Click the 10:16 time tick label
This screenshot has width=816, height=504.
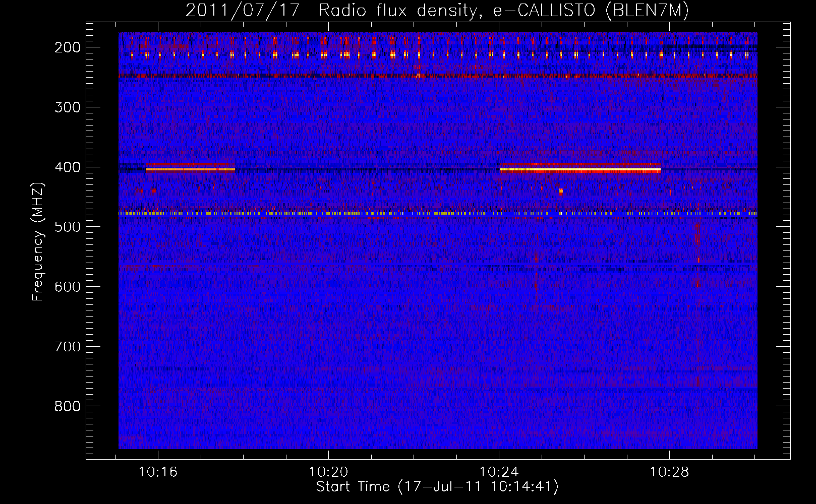coord(158,472)
